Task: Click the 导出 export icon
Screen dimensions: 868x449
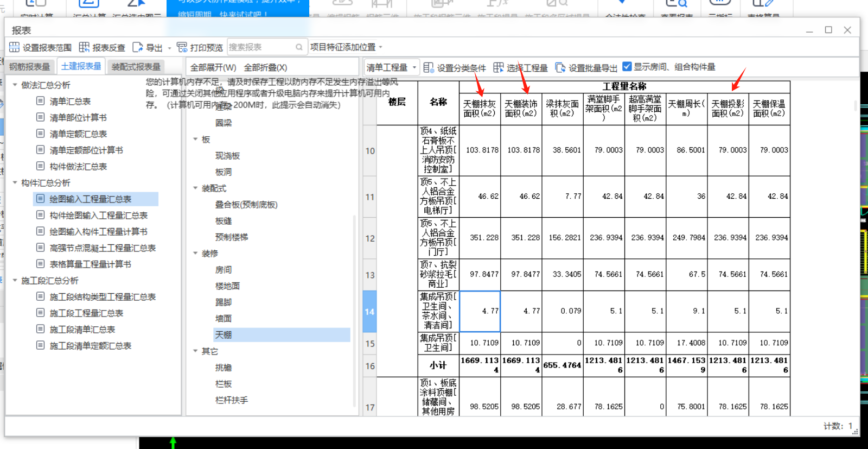Action: (138, 47)
